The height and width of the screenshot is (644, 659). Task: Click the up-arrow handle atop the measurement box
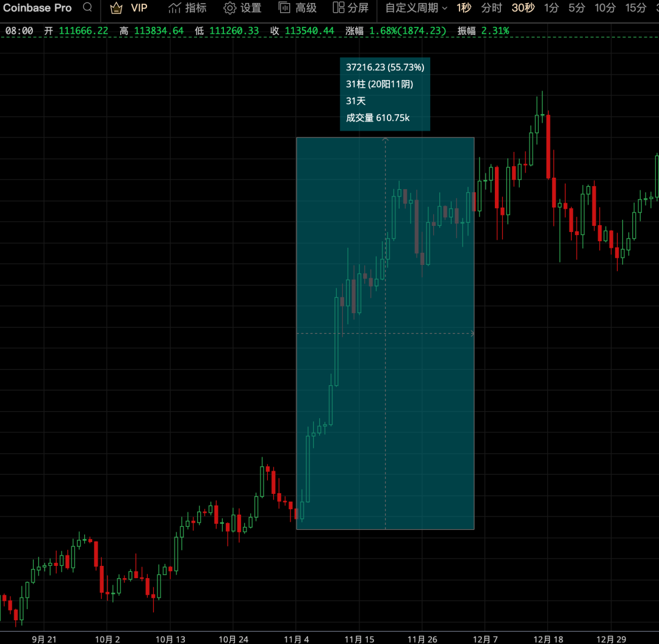pyautogui.click(x=386, y=139)
